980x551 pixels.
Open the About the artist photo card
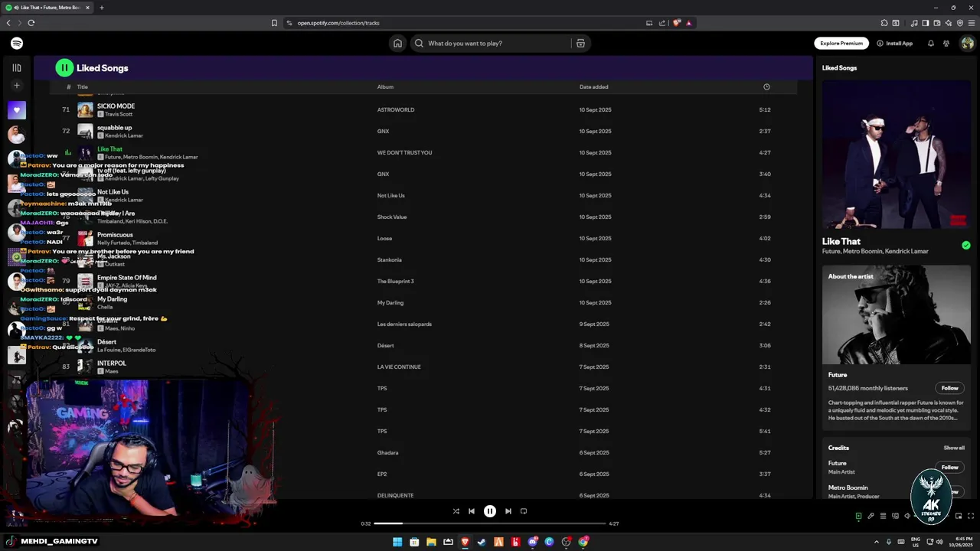897,315
